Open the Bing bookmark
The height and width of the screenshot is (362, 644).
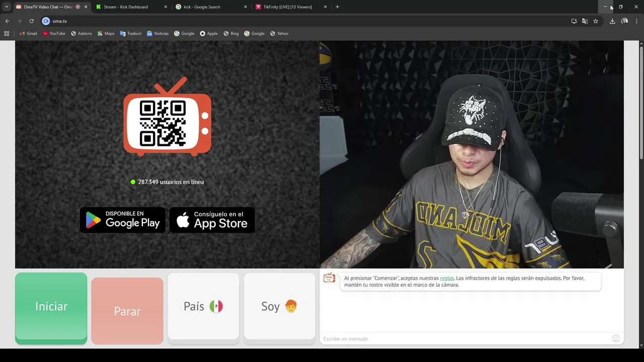coord(231,34)
